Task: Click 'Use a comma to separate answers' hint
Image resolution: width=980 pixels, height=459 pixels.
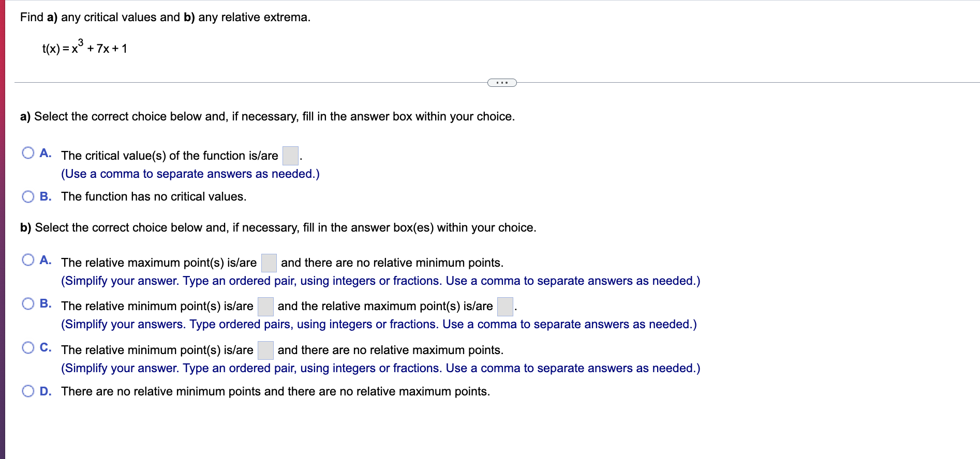Action: click(x=190, y=174)
